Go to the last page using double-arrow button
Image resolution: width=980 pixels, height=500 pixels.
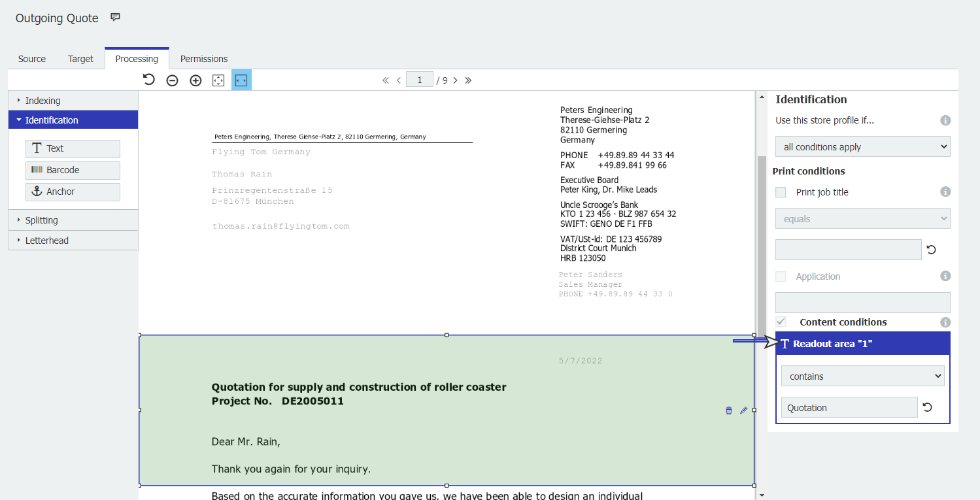pyautogui.click(x=468, y=79)
